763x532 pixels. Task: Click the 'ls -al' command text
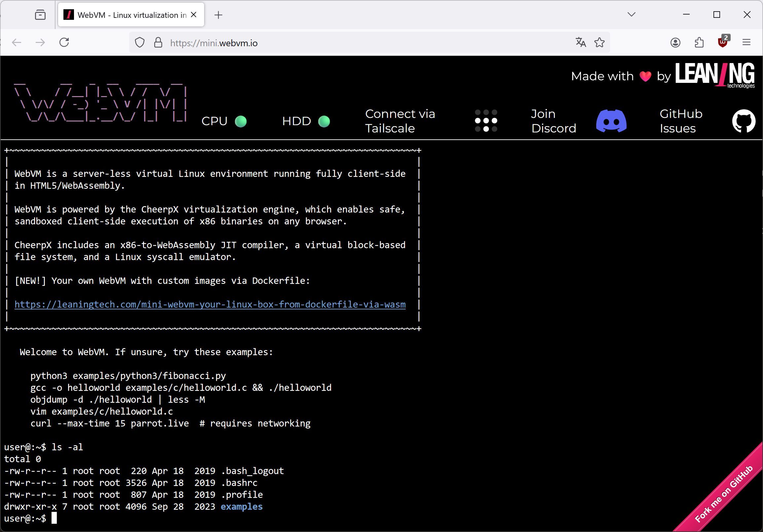tap(67, 447)
